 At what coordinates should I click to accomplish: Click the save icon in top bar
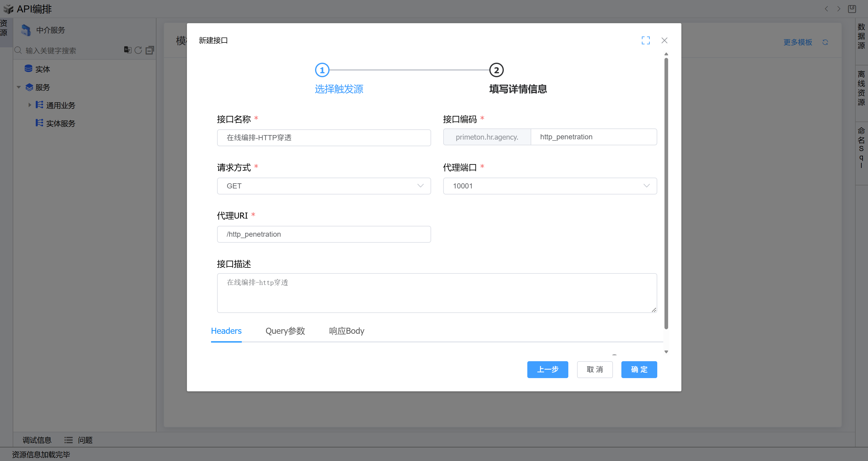[852, 9]
